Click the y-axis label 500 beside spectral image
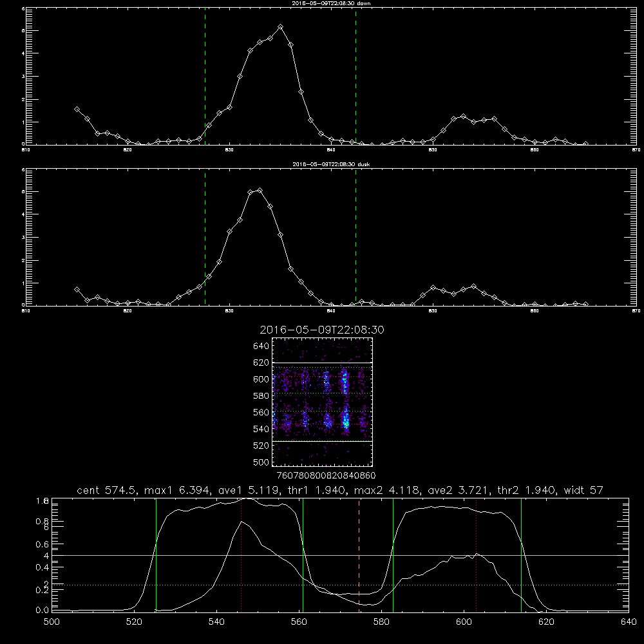 [x=261, y=462]
